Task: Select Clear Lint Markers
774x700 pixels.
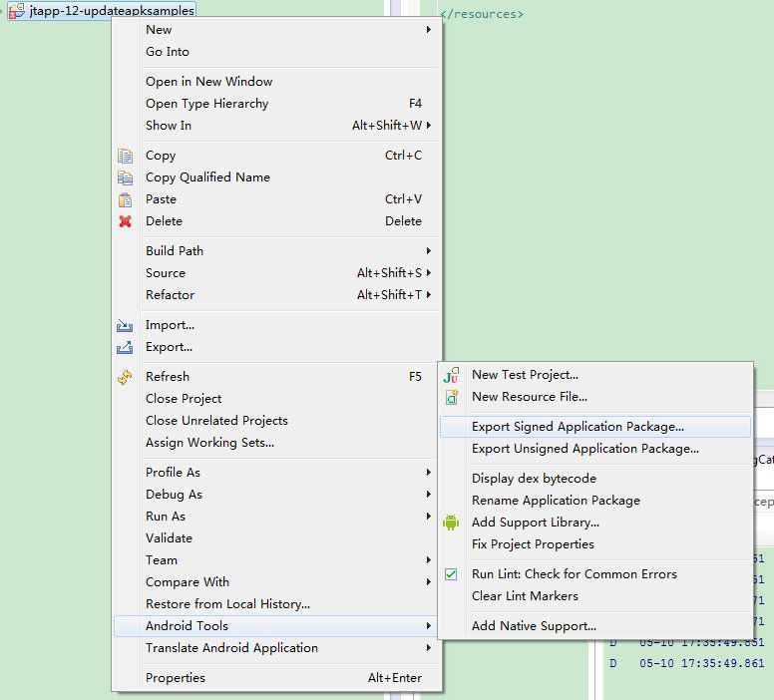Action: pos(595,596)
